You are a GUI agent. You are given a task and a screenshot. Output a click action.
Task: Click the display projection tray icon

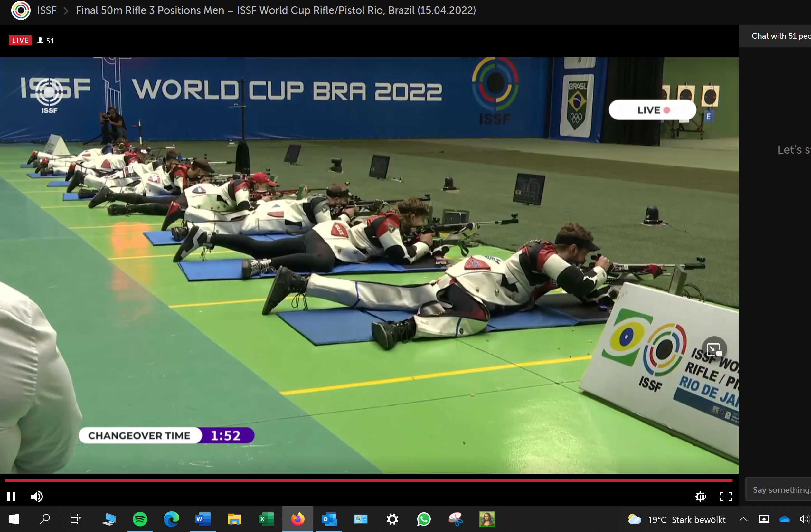(764, 519)
